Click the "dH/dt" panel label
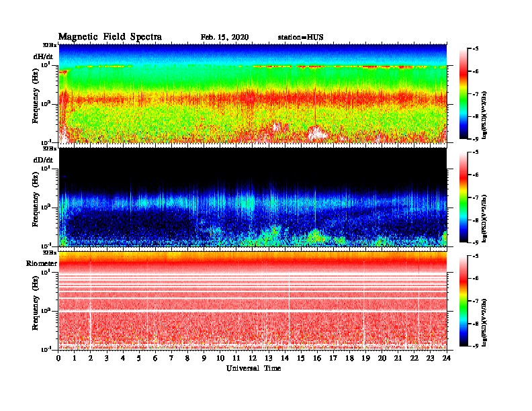The image size is (532, 411). pos(43,56)
